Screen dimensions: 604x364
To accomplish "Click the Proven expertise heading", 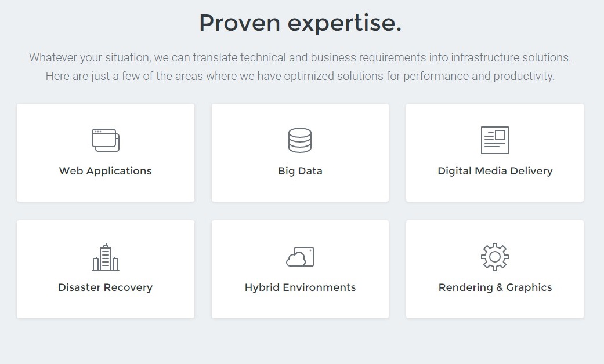I will point(300,23).
